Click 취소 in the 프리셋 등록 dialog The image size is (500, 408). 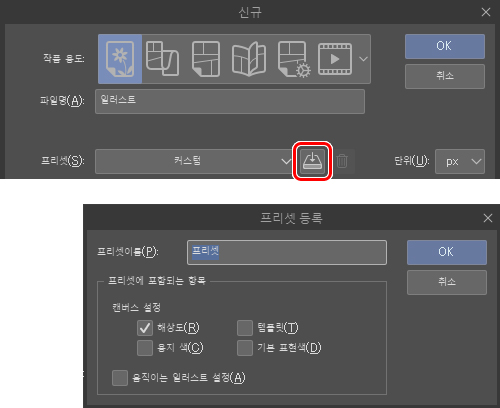(447, 282)
